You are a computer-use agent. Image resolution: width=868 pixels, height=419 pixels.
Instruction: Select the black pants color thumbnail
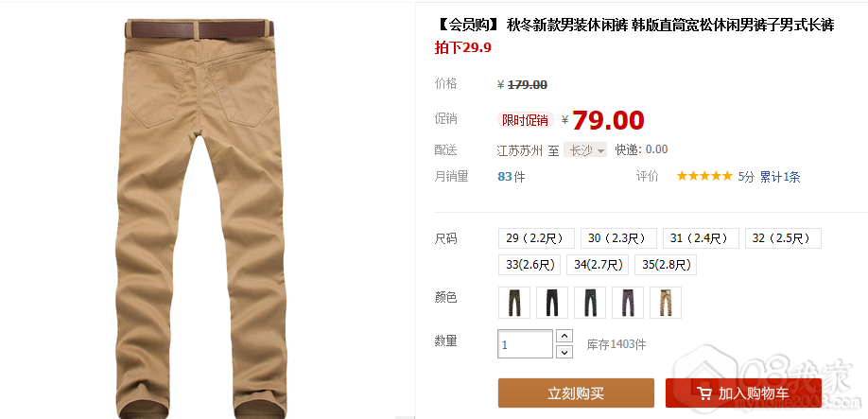coord(552,303)
